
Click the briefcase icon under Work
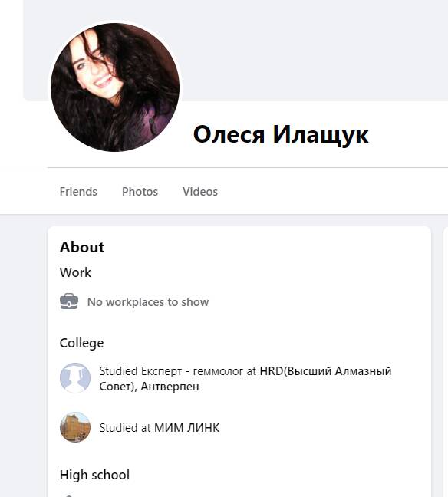coord(69,301)
